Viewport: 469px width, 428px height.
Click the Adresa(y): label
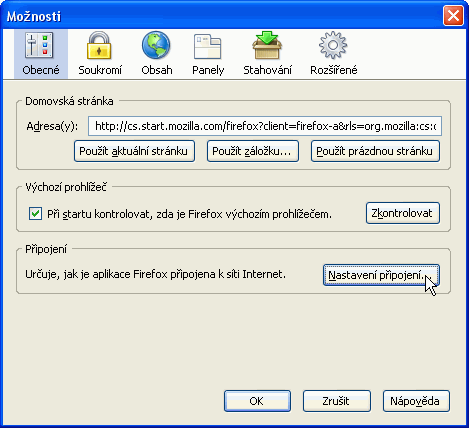click(52, 126)
